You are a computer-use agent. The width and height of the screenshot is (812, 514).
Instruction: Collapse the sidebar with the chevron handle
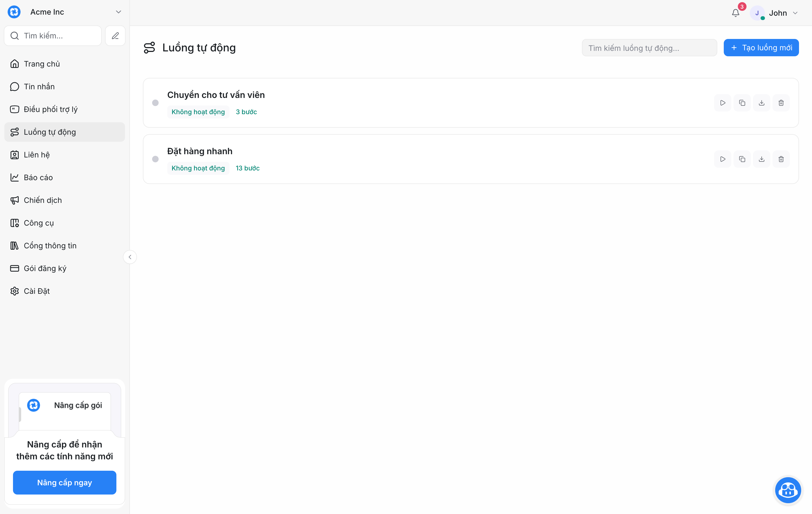tap(130, 257)
